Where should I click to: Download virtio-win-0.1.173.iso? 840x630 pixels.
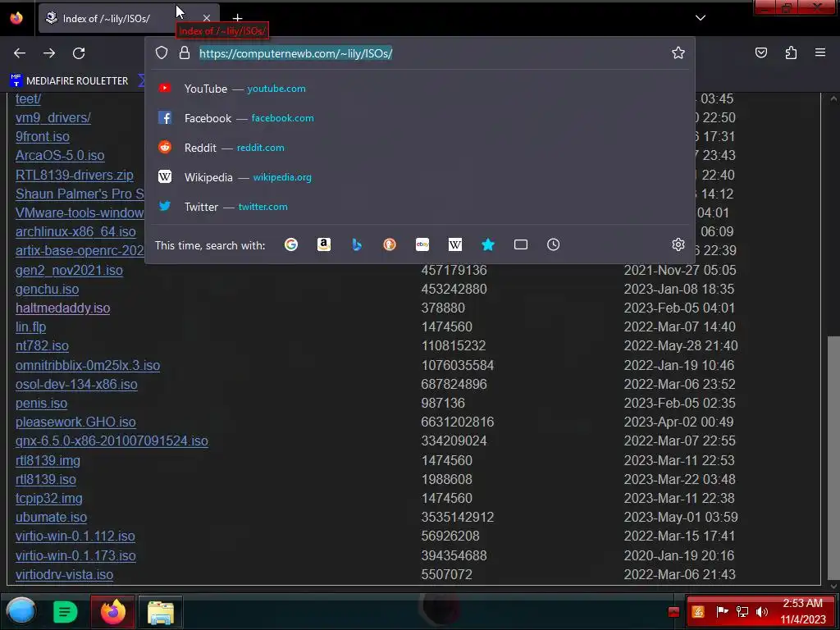click(75, 555)
